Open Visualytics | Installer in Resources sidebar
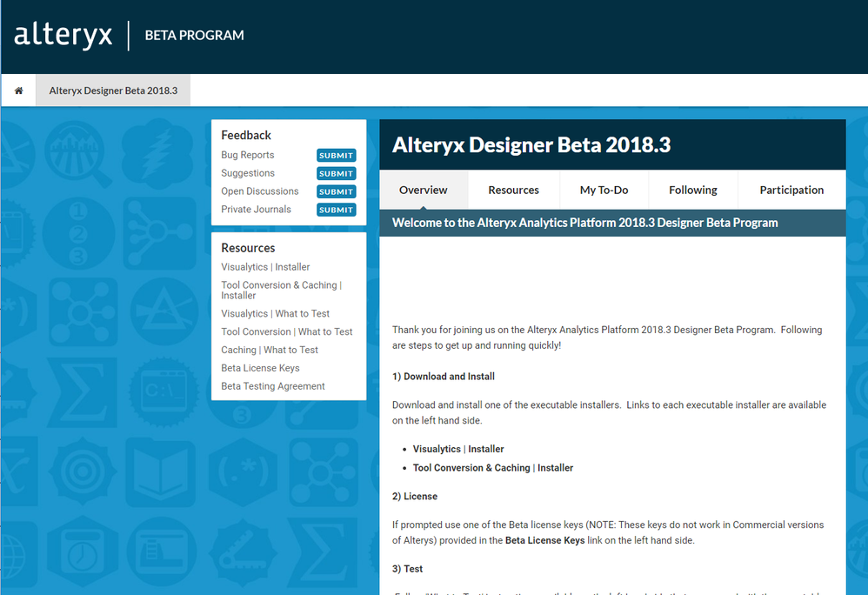The height and width of the screenshot is (595, 868). pyautogui.click(x=265, y=267)
